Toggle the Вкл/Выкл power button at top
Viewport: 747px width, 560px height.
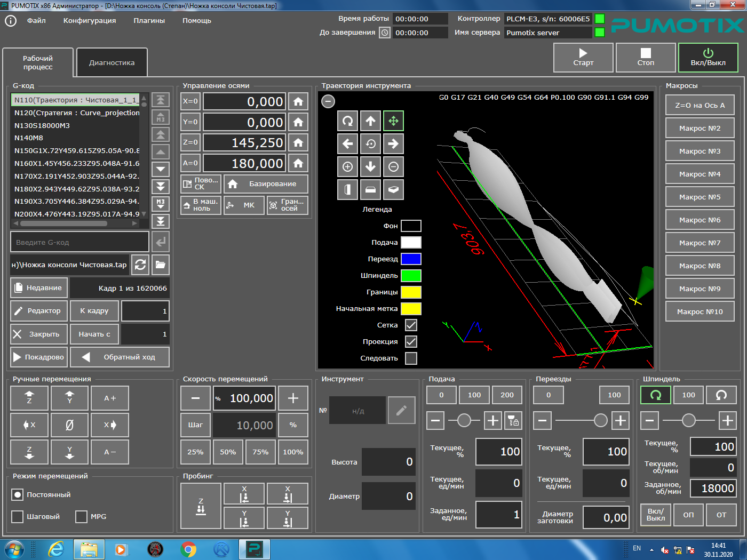pos(708,58)
